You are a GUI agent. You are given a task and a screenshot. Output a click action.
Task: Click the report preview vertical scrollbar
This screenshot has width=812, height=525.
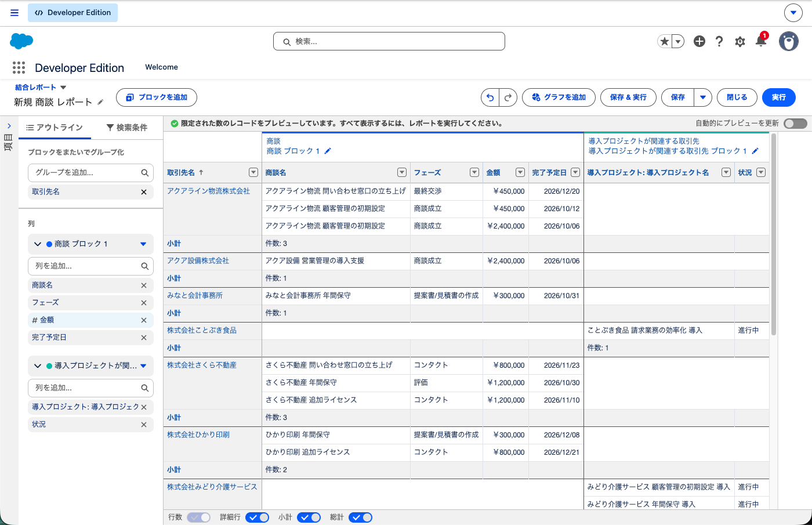[774, 234]
